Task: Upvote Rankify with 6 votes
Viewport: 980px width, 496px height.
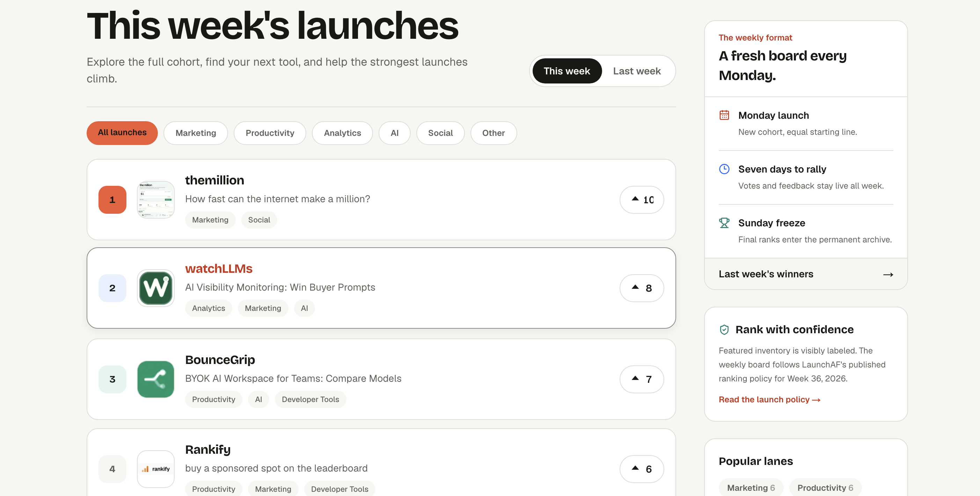Action: pyautogui.click(x=642, y=469)
